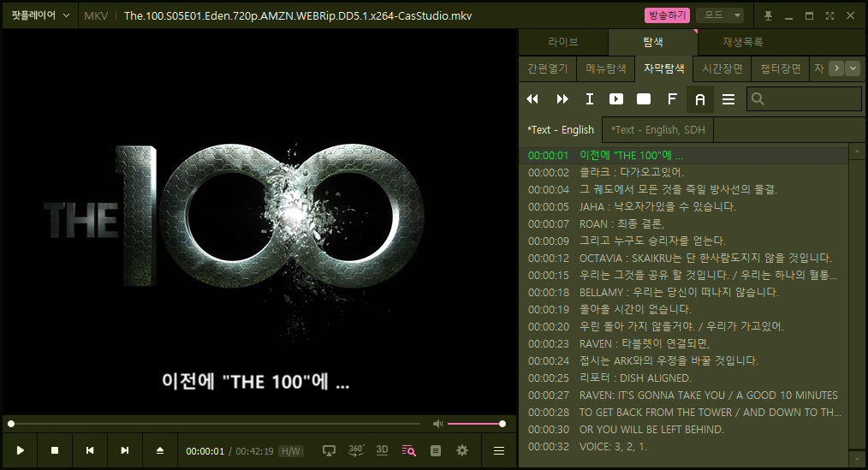This screenshot has width=868, height=470.
Task: Jump to the subtitle at 00:00:04
Action: 684,189
